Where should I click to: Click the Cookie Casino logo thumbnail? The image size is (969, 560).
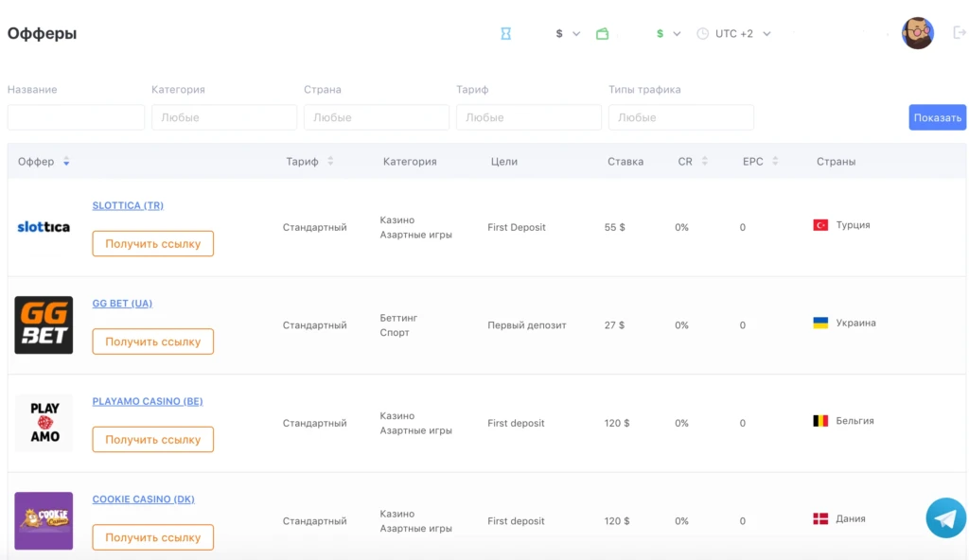(x=44, y=520)
